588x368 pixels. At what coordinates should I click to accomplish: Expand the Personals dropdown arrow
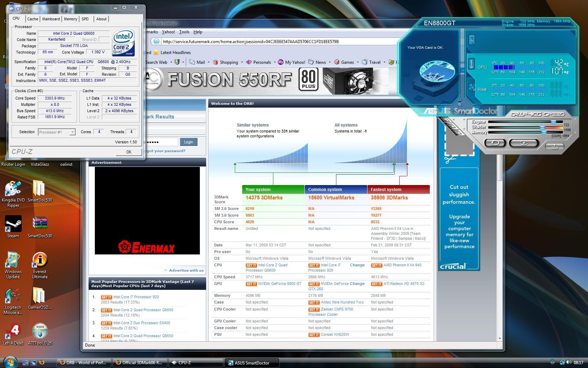point(274,62)
